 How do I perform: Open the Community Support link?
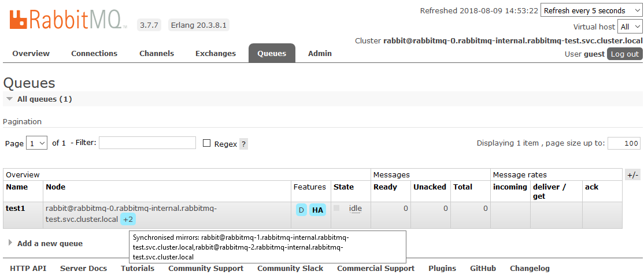[x=206, y=269]
